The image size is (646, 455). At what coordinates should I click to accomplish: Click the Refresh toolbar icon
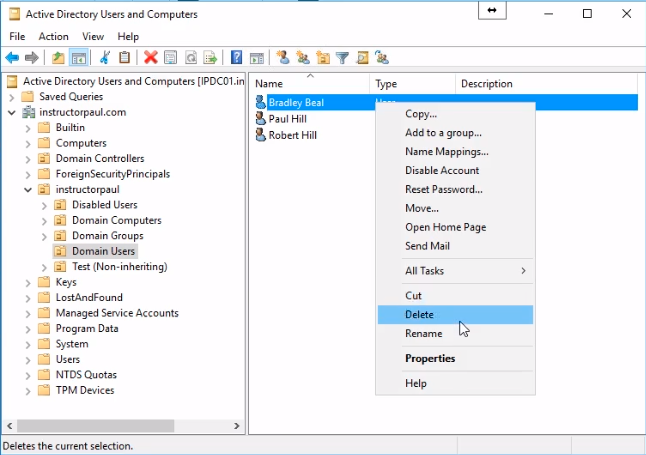[x=191, y=58]
